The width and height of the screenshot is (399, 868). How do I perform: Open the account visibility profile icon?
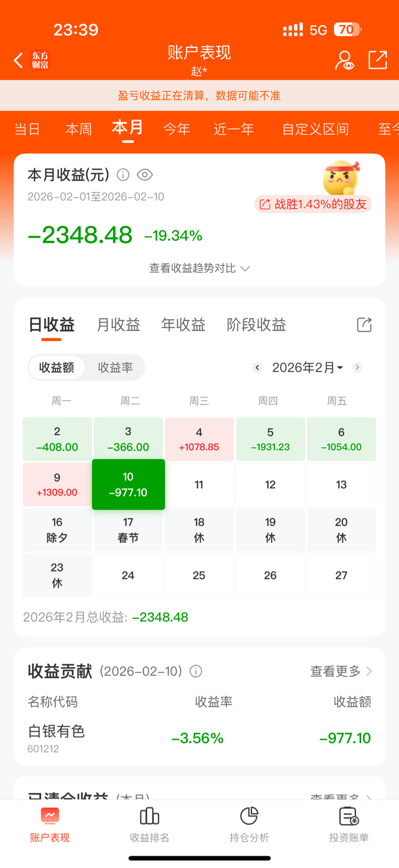(x=344, y=60)
